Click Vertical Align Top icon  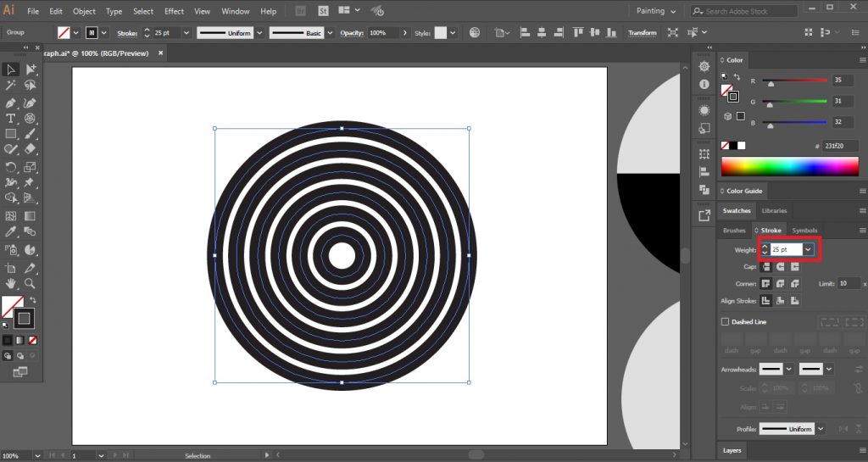(578, 33)
